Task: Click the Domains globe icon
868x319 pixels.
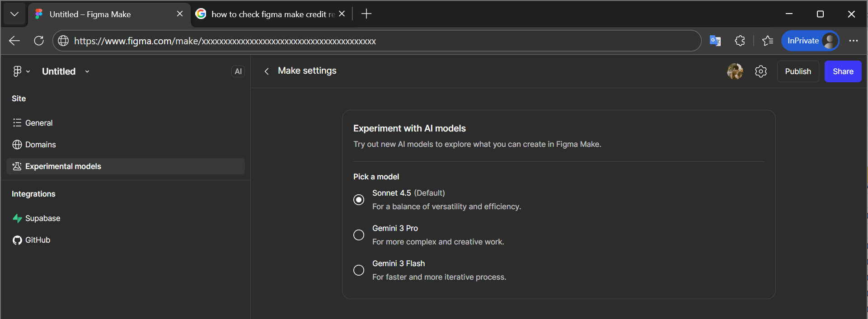Action: click(17, 145)
